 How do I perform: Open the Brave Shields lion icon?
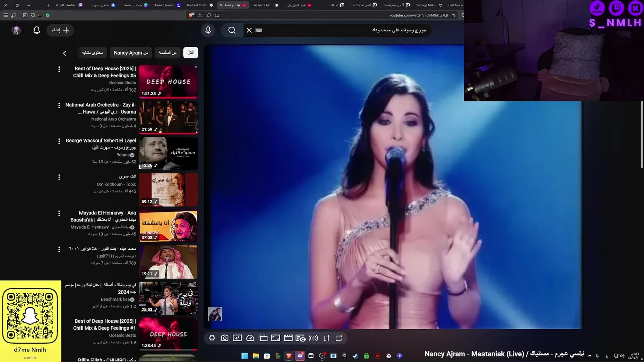(x=191, y=15)
